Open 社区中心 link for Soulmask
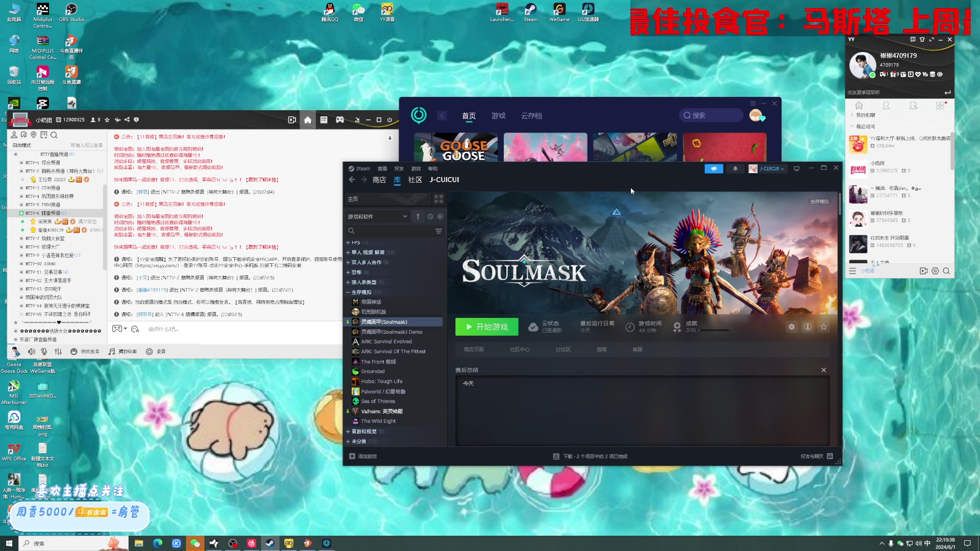The image size is (980, 551). click(x=520, y=349)
